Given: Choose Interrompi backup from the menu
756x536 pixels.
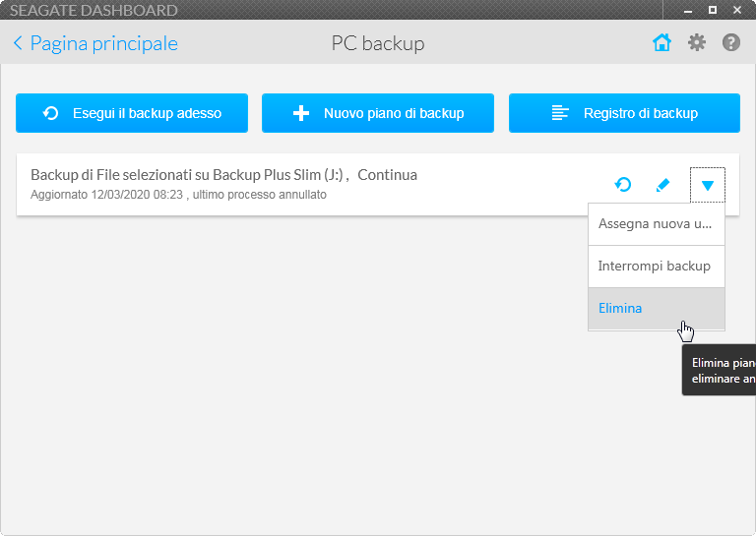Looking at the screenshot, I should 655,266.
